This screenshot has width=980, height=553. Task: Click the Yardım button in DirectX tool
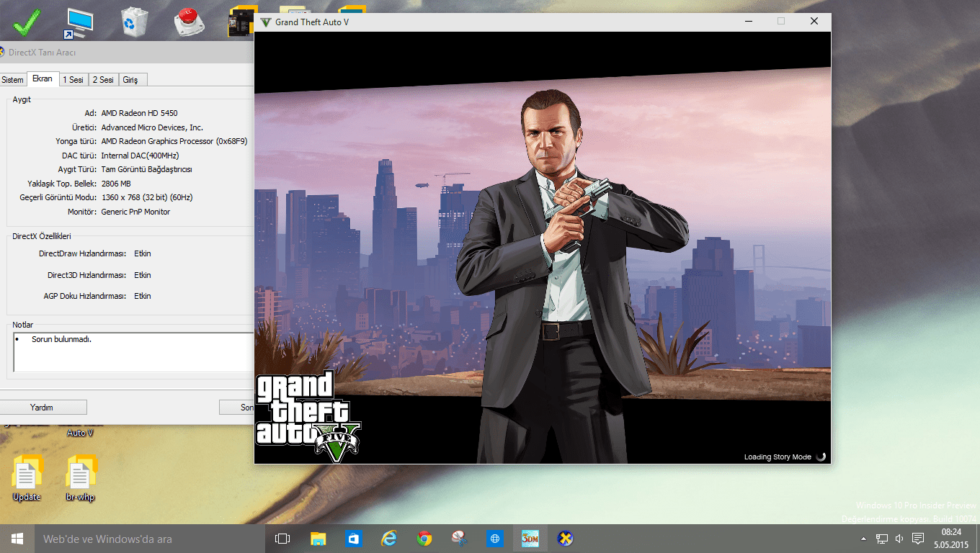(42, 408)
